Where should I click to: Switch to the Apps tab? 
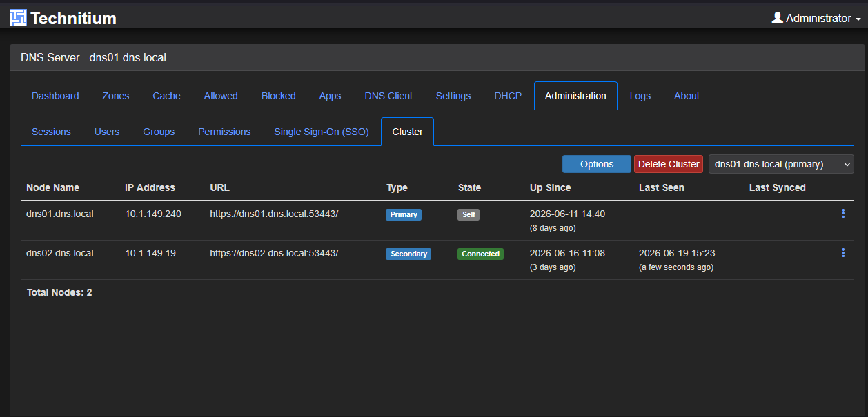pos(330,96)
